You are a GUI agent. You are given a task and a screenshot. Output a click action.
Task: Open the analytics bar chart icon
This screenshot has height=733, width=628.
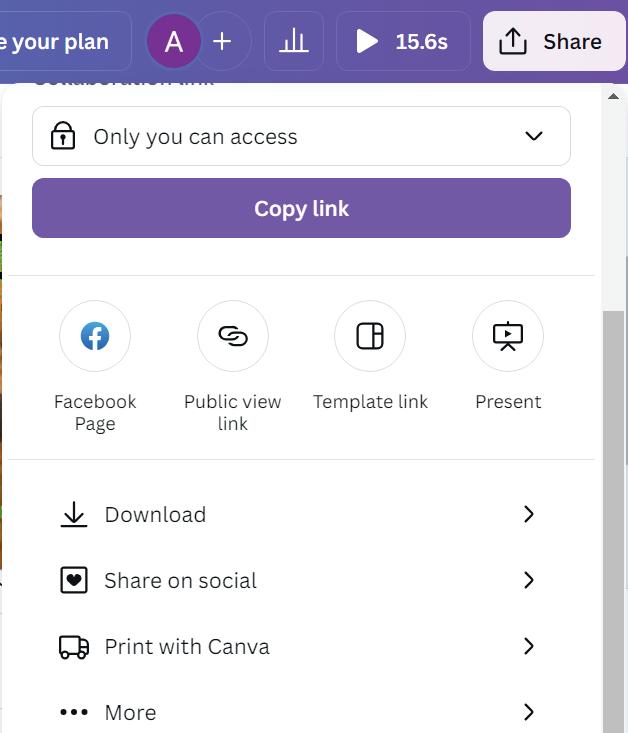(x=294, y=41)
